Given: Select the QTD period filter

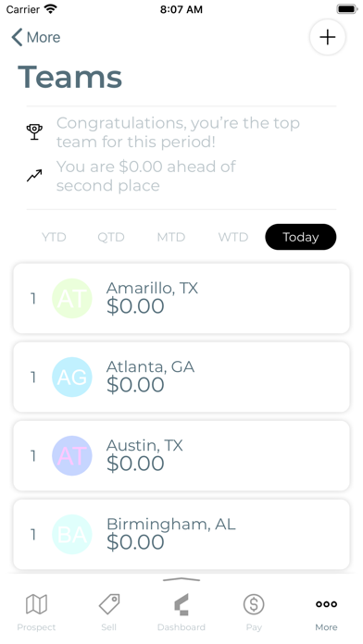Looking at the screenshot, I should pyautogui.click(x=111, y=237).
